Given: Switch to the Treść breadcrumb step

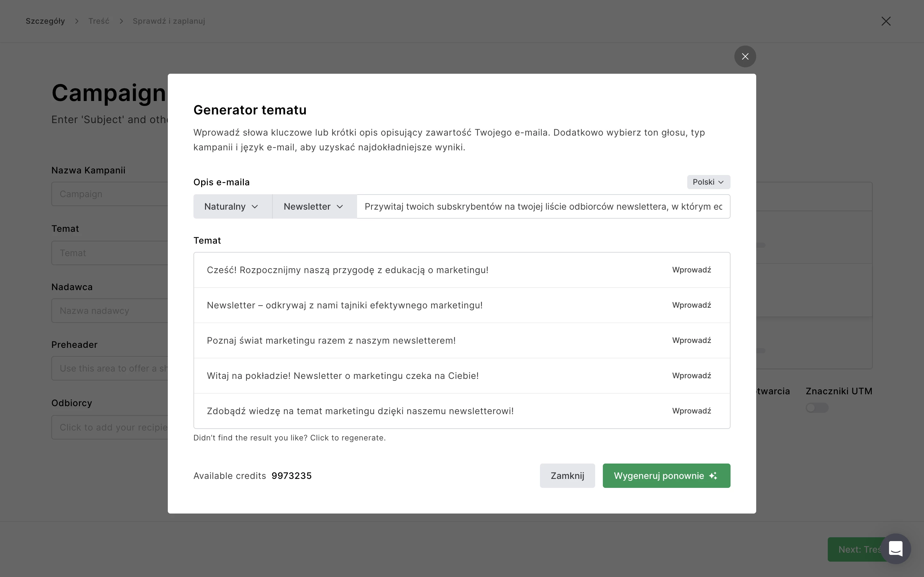Looking at the screenshot, I should (99, 21).
